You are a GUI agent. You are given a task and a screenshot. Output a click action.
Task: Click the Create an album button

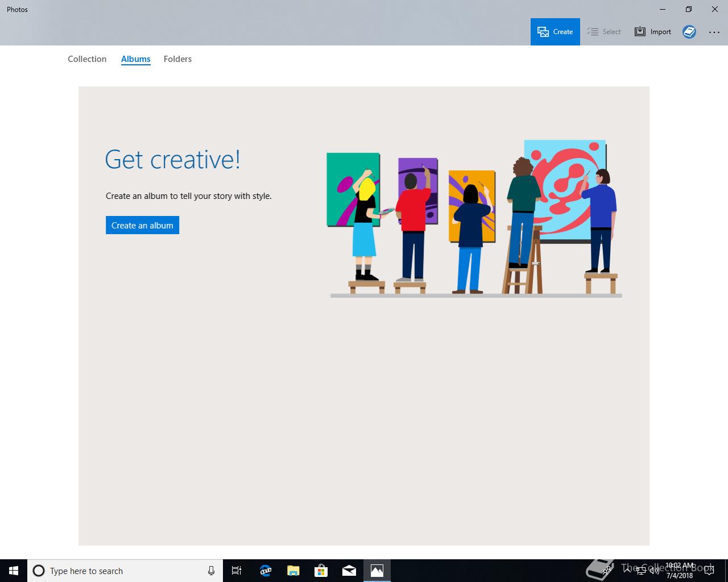pyautogui.click(x=142, y=225)
